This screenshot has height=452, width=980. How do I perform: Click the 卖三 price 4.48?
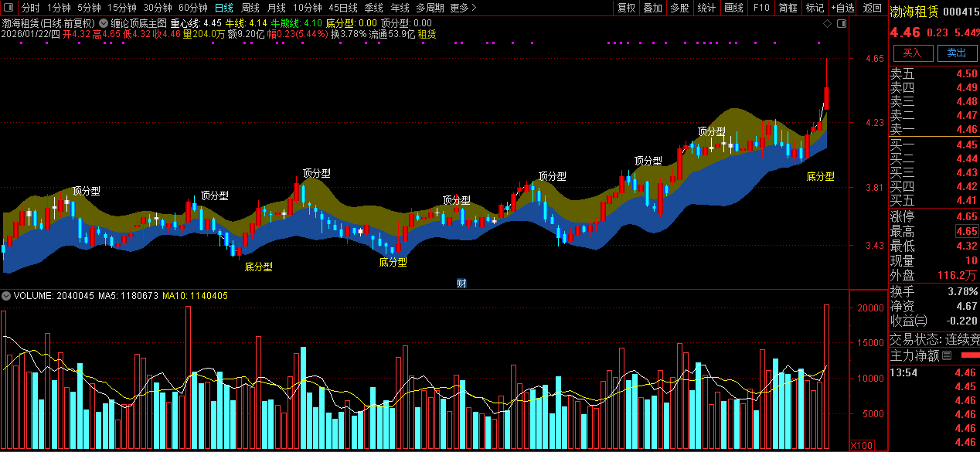coord(966,102)
